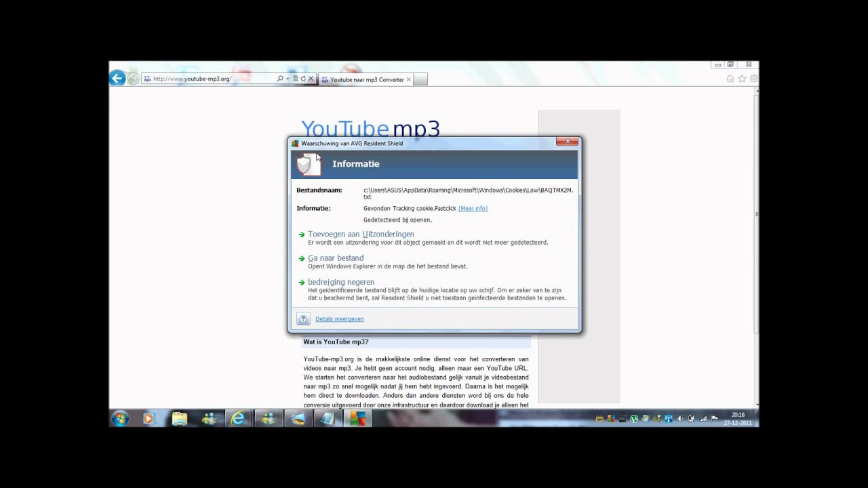Viewport: 868px width, 488px height.
Task: Click the scrollbar up arrow of the page
Action: pyautogui.click(x=756, y=91)
